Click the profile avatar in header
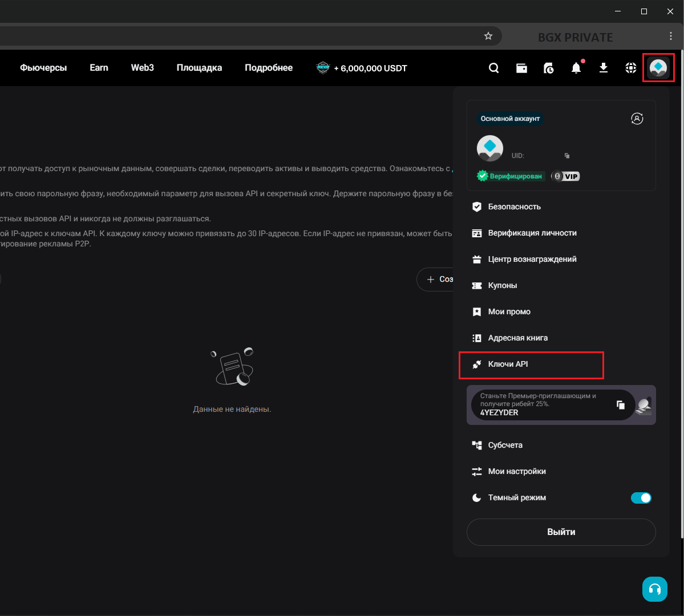Image resolution: width=684 pixels, height=616 pixels. (x=658, y=68)
